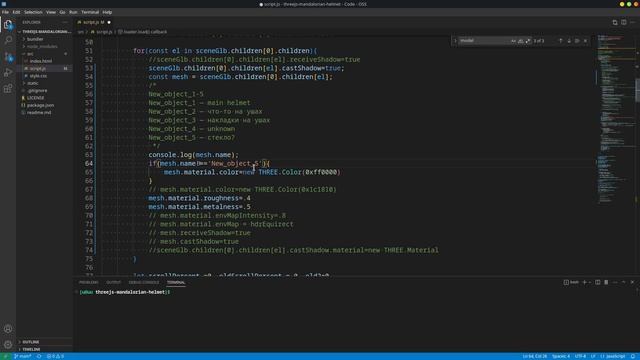Viewport: 640px width, 360px height.
Task: Open editor more actions ellipsis
Action: click(x=633, y=22)
